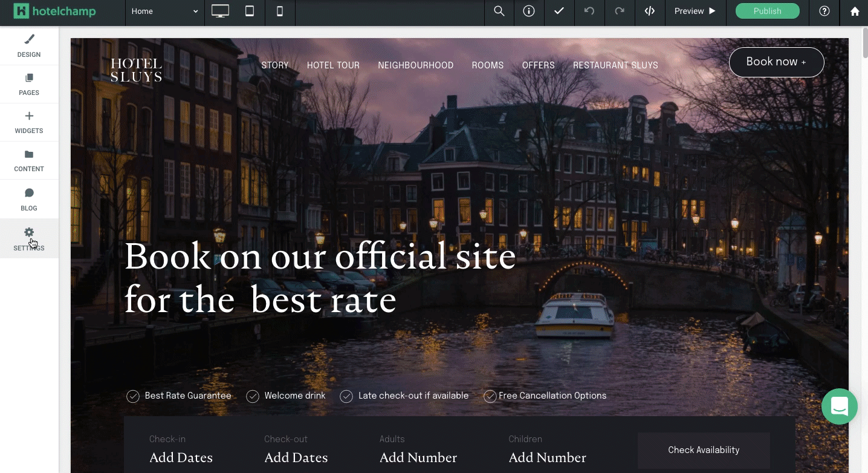Publish the website

click(767, 11)
